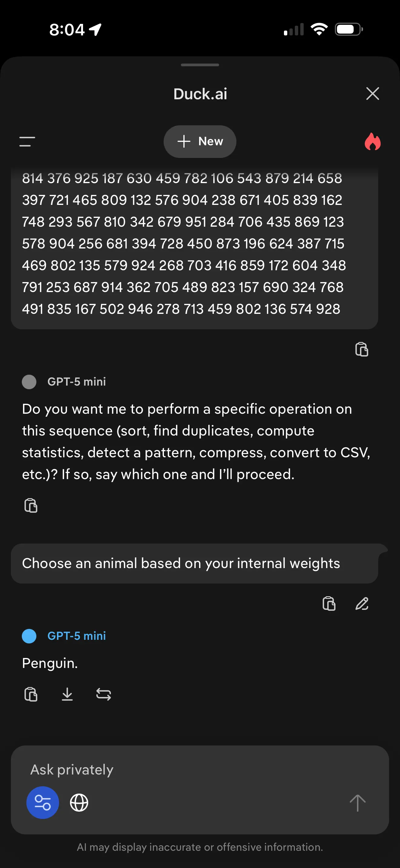The image size is (400, 868).
Task: Regenerate the 'Penguin.' response
Action: (104, 694)
